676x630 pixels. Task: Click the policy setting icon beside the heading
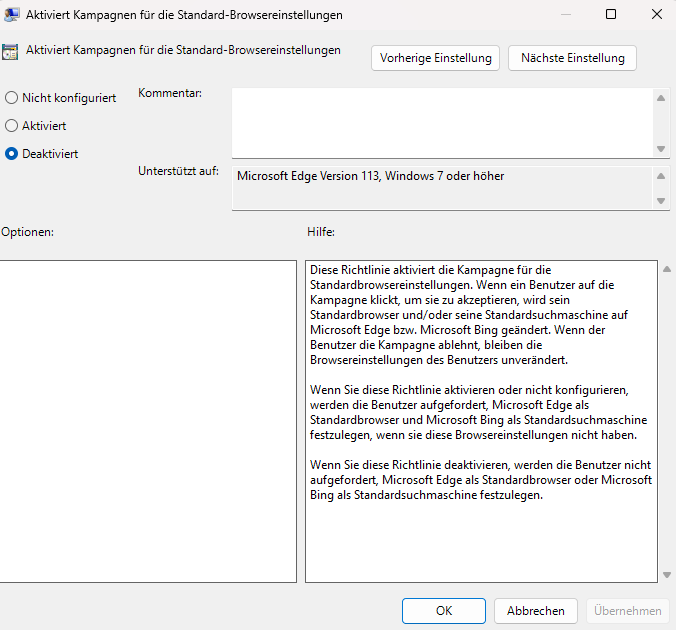click(x=9, y=52)
